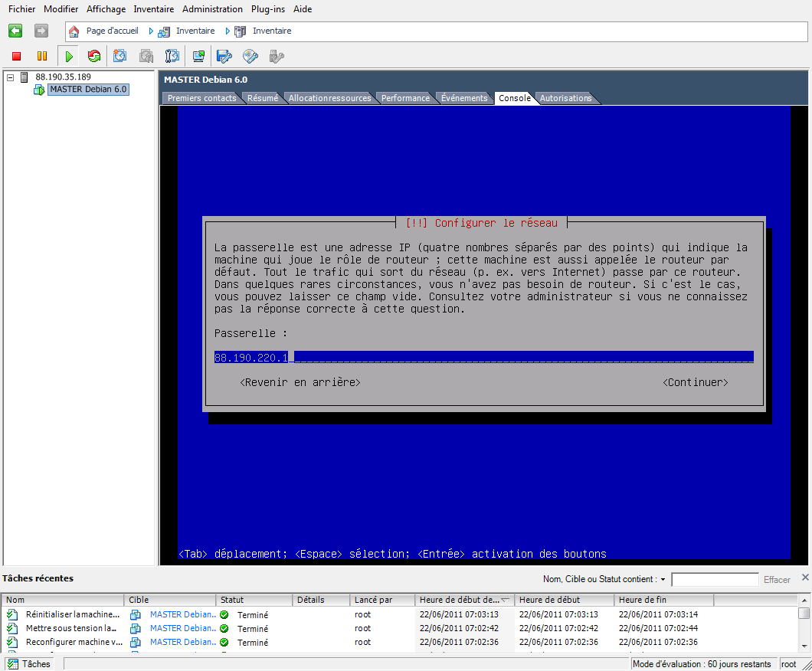Click the orange Suspend pause icon
This screenshot has width=812, height=671.
pos(42,56)
